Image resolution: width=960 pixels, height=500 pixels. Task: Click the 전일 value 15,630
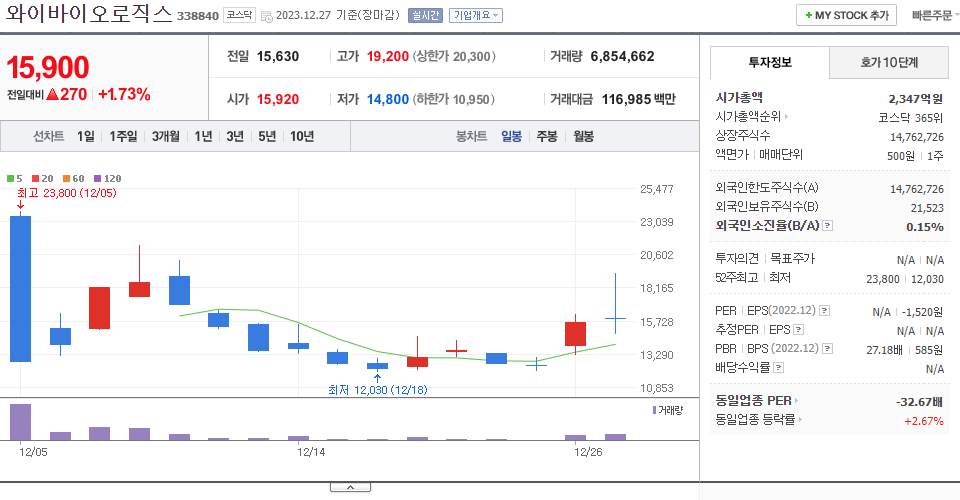point(278,56)
